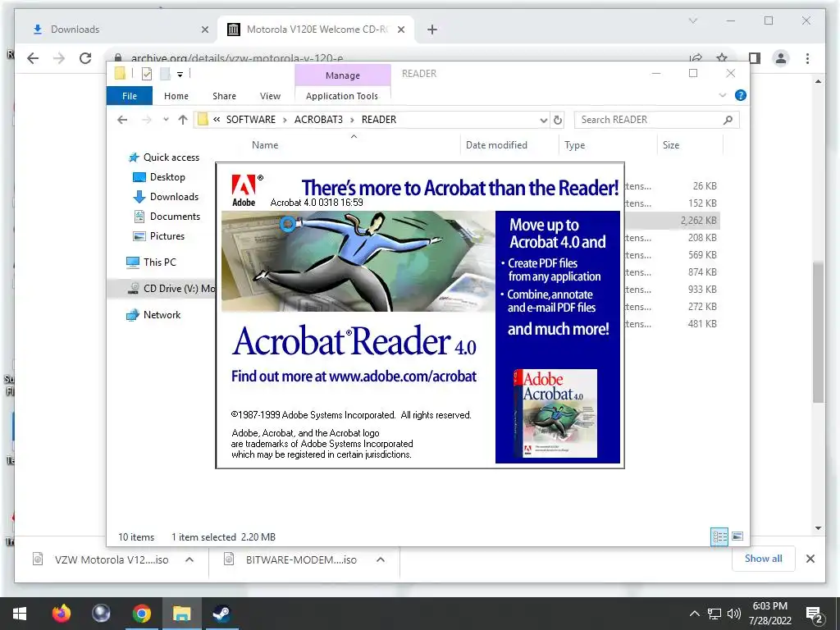Launch Firefox from the taskbar
This screenshot has height=630, width=840.
[61, 614]
